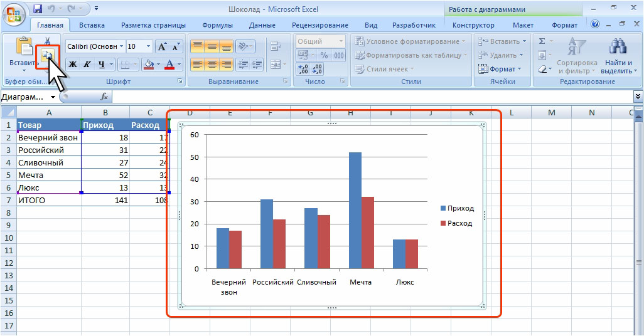Toggle italic formatting (К)
The height and width of the screenshot is (336, 644).
click(87, 65)
